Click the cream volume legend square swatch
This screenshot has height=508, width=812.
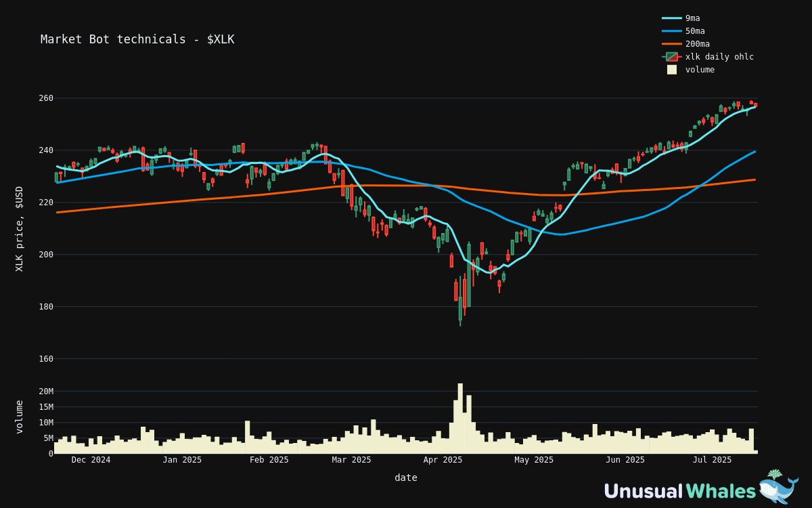(672, 70)
